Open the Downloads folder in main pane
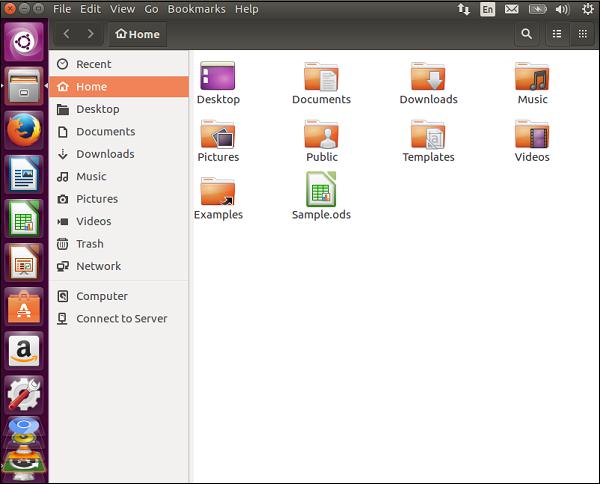This screenshot has width=600, height=484. point(428,78)
